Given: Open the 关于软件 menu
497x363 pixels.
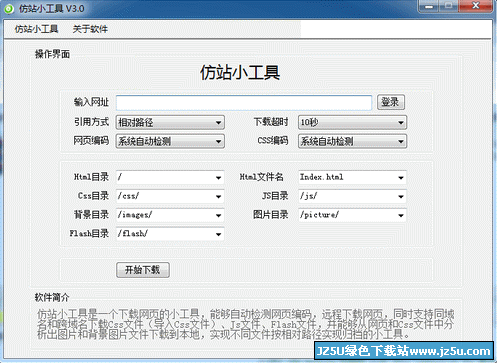Looking at the screenshot, I should click(90, 29).
